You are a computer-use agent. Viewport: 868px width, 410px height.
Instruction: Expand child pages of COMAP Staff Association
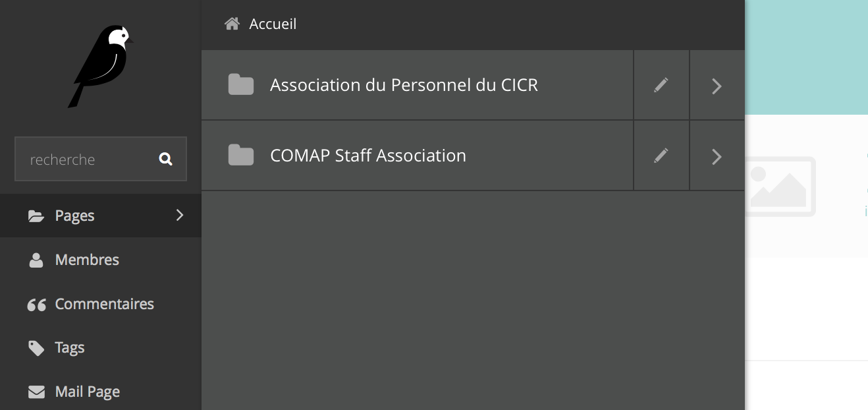[x=717, y=156]
